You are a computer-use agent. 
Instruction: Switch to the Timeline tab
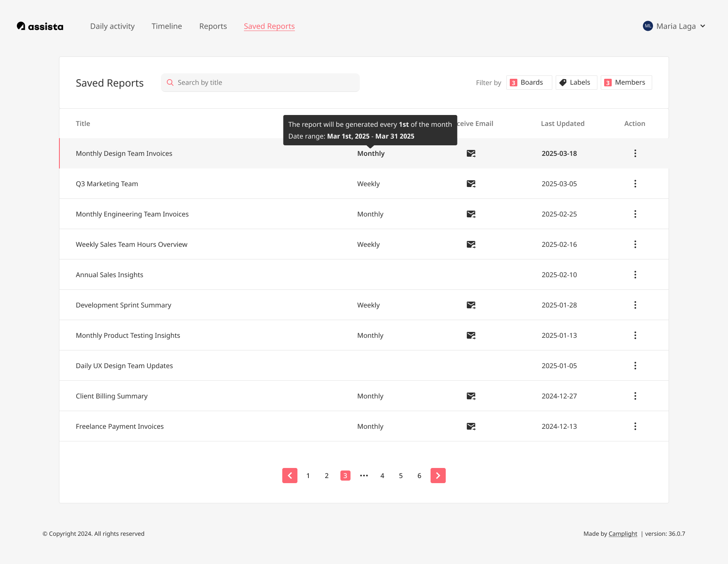(x=166, y=26)
